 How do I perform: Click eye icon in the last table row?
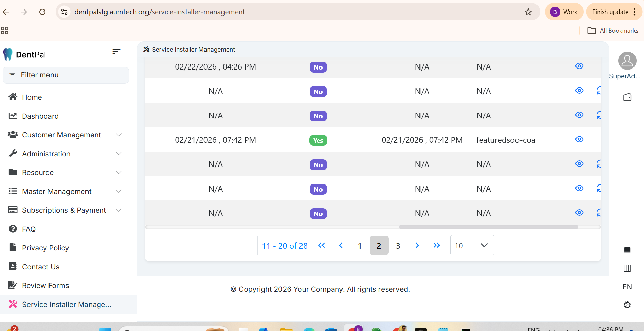579,213
